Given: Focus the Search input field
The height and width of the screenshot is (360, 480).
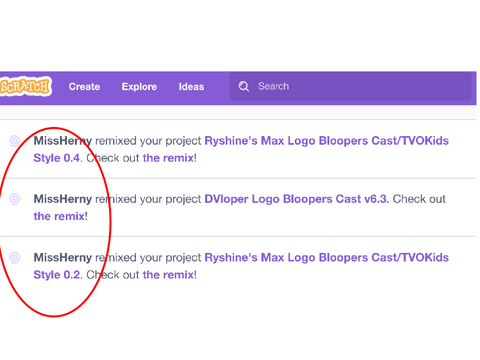Looking at the screenshot, I should [351, 86].
